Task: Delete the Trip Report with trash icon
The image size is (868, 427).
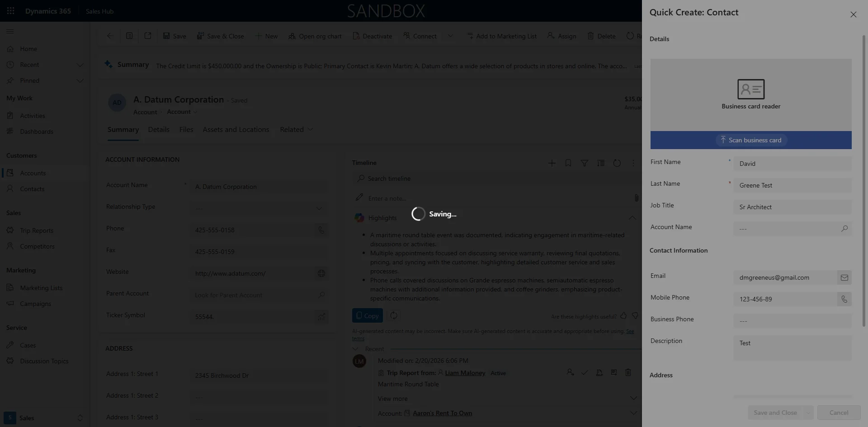Action: tap(628, 372)
